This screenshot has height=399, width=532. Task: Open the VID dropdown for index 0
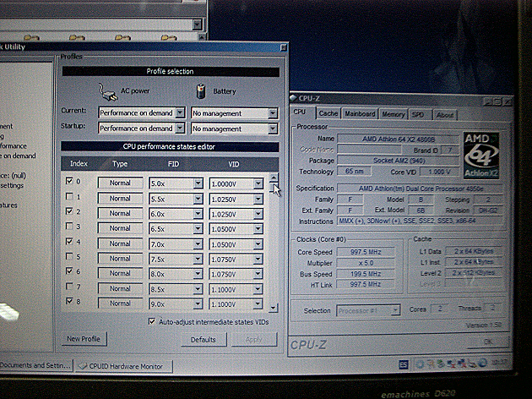click(x=258, y=183)
